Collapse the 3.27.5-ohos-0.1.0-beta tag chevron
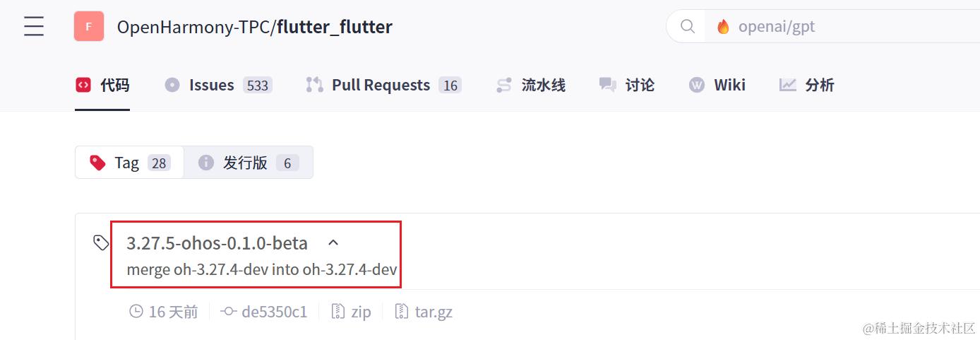The height and width of the screenshot is (340, 980). click(334, 242)
